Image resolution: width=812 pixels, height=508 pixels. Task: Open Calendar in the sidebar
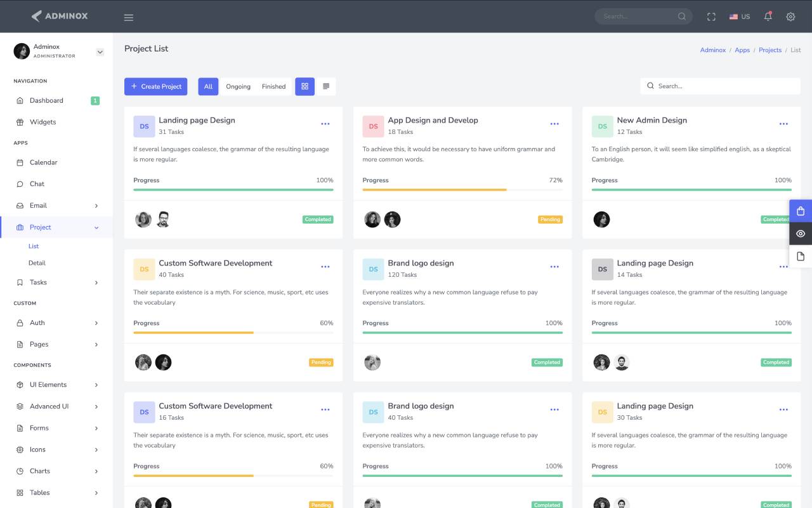pos(56,163)
